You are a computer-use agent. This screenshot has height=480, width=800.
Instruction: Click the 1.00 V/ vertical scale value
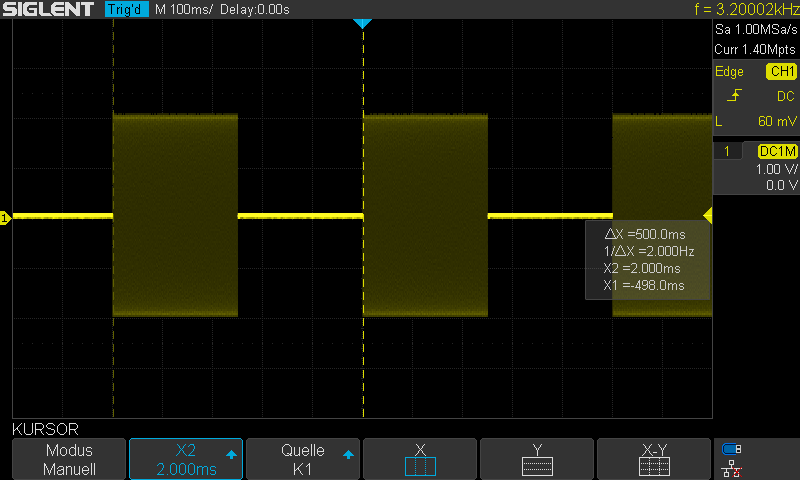point(776,169)
